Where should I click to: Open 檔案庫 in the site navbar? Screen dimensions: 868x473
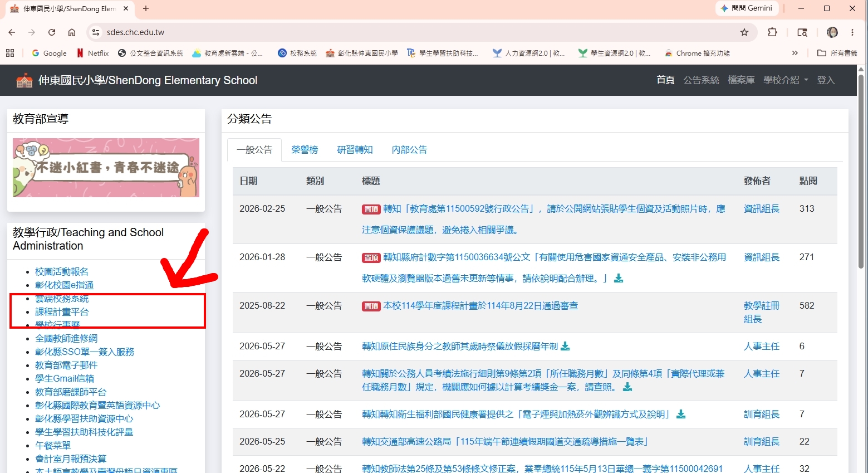click(741, 80)
